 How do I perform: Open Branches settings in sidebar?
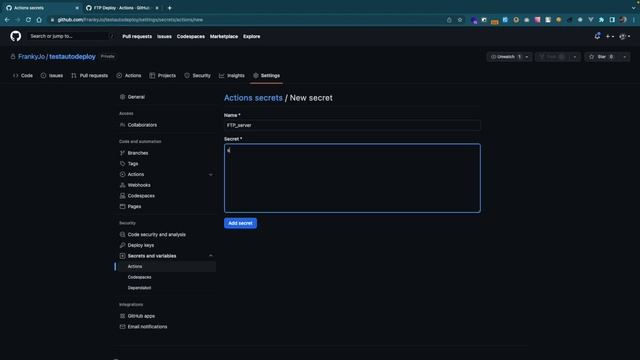pyautogui.click(x=166, y=153)
